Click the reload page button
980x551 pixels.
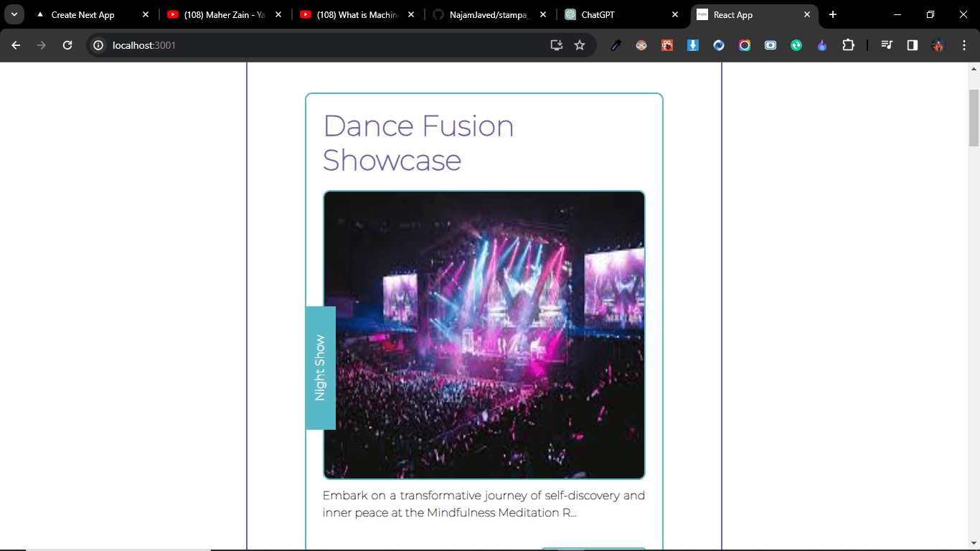tap(67, 45)
